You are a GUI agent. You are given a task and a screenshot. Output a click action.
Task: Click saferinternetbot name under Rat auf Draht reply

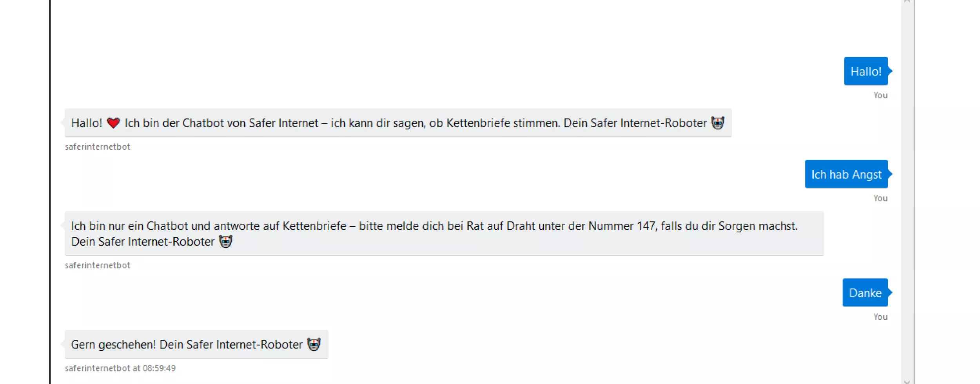point(97,265)
